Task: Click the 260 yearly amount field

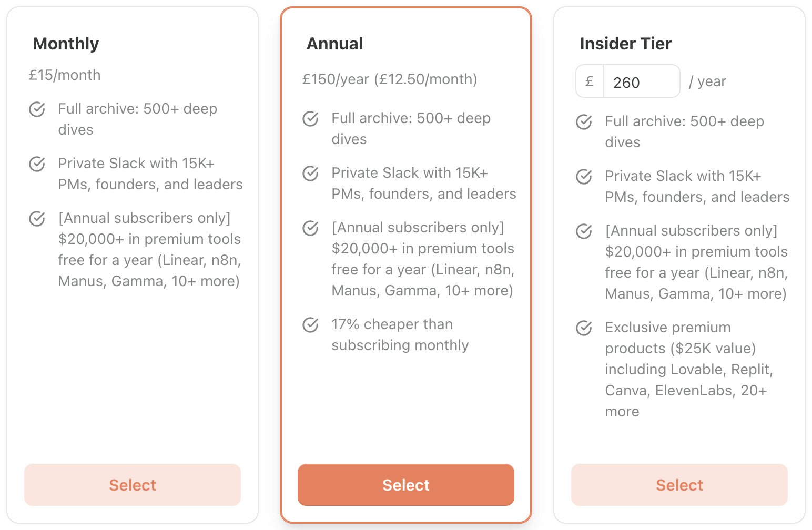Action: pos(642,81)
